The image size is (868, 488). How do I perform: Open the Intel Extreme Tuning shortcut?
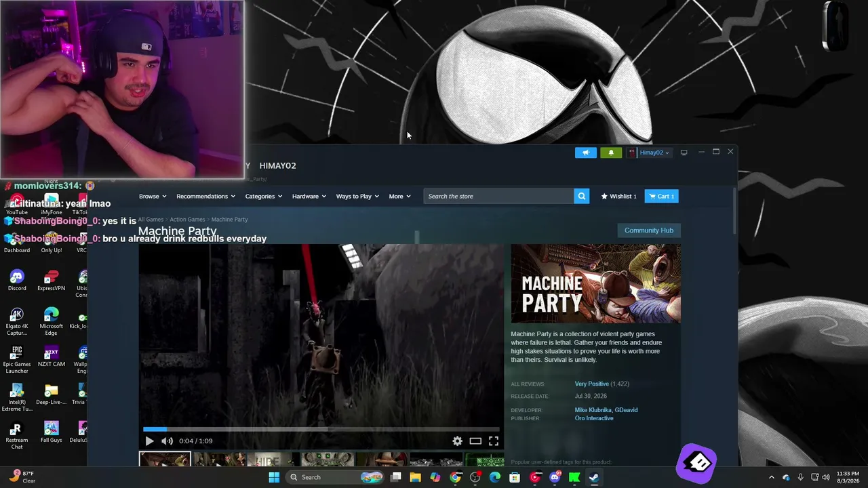[x=17, y=398]
